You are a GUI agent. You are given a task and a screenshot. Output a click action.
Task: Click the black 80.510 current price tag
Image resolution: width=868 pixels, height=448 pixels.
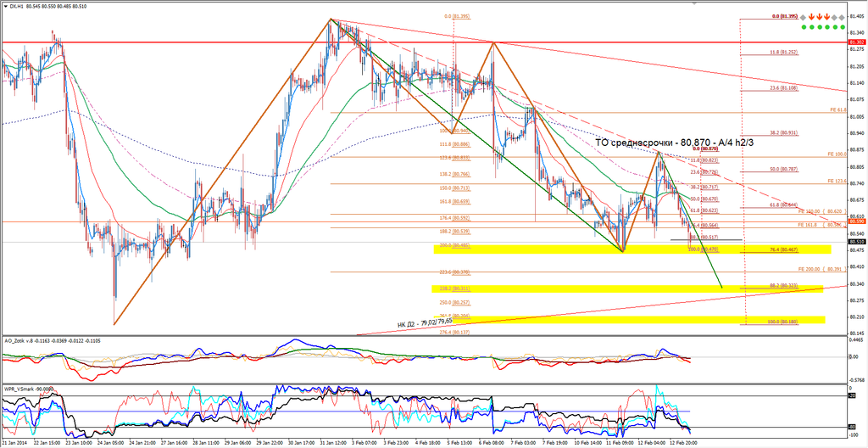857,243
